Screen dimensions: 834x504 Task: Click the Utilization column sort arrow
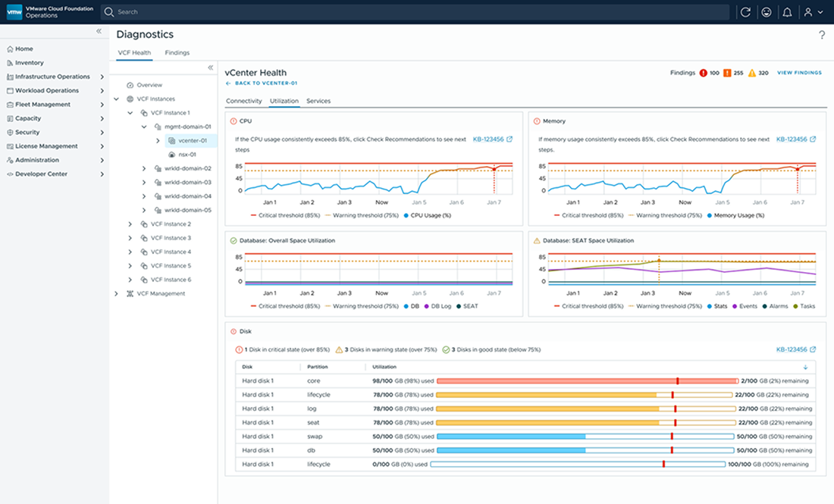pos(805,367)
